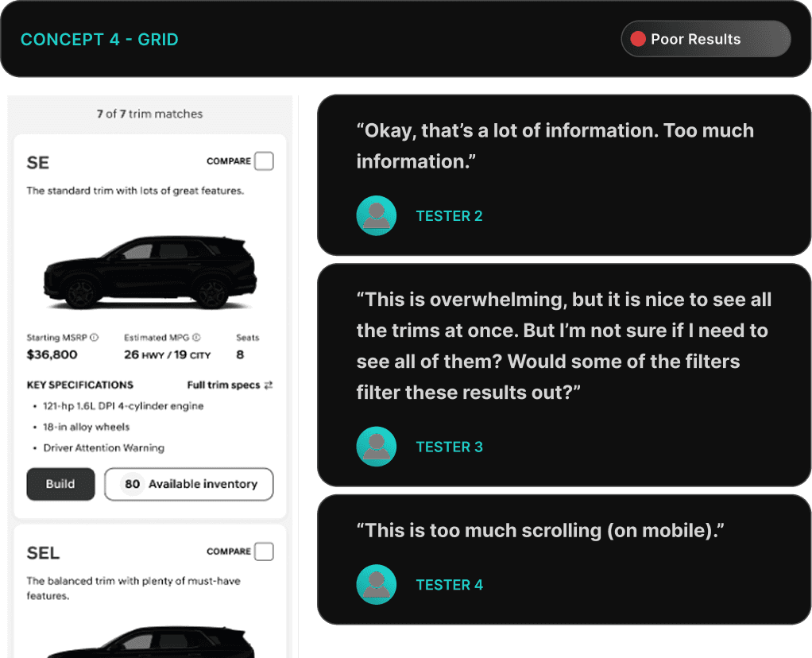Click the $36,800 price value
Image resolution: width=812 pixels, height=658 pixels.
52,355
